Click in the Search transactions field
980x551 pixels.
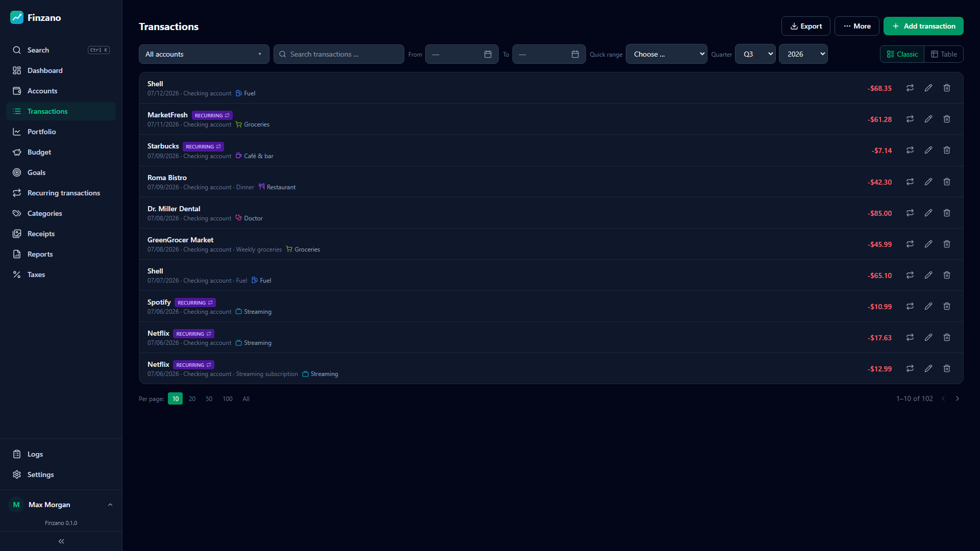[339, 54]
